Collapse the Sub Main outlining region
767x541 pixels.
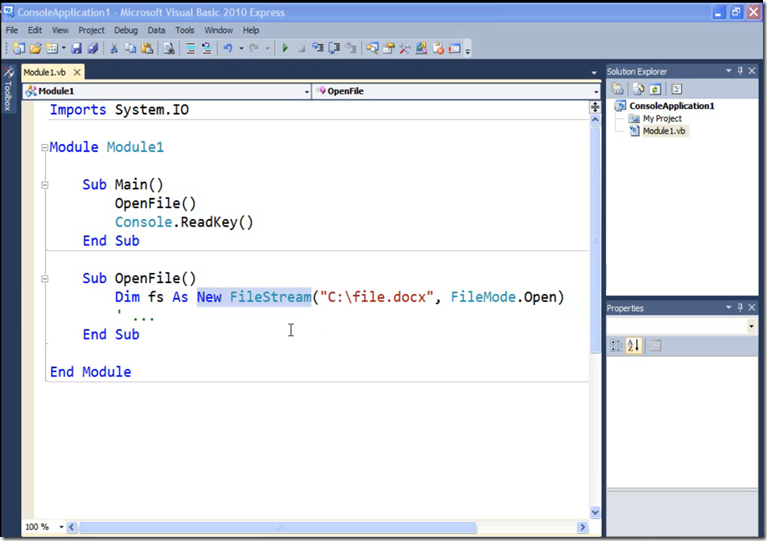(45, 185)
